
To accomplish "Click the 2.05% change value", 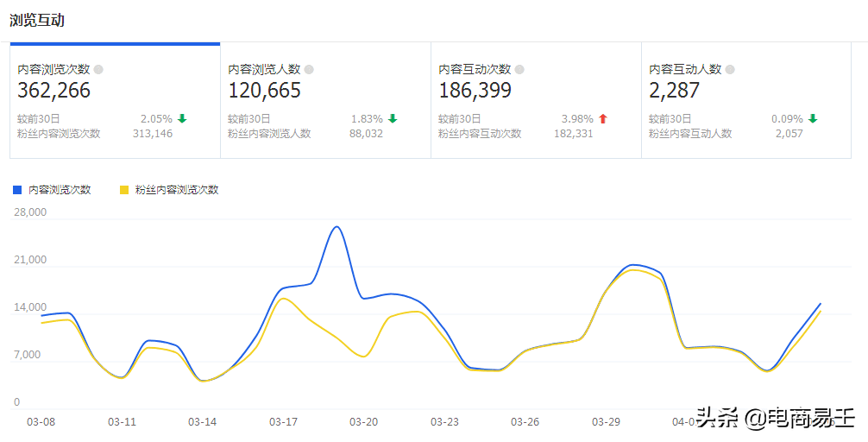I will (157, 118).
